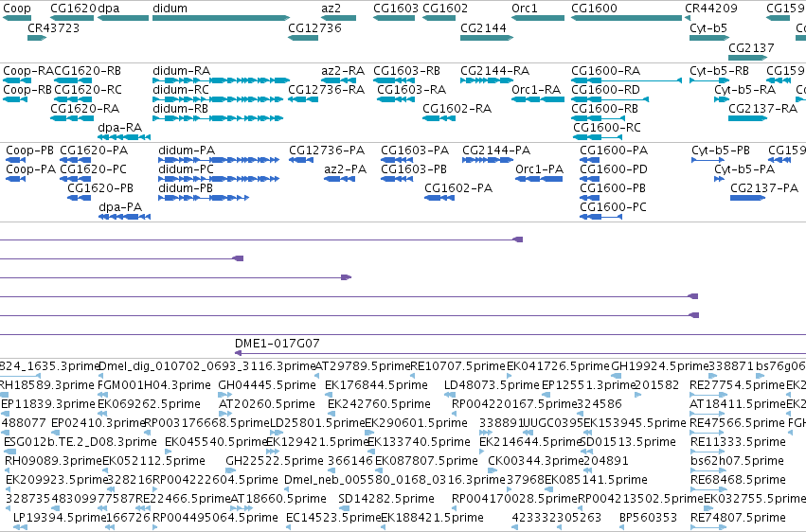Click the CG2144 gene label

coord(483,28)
